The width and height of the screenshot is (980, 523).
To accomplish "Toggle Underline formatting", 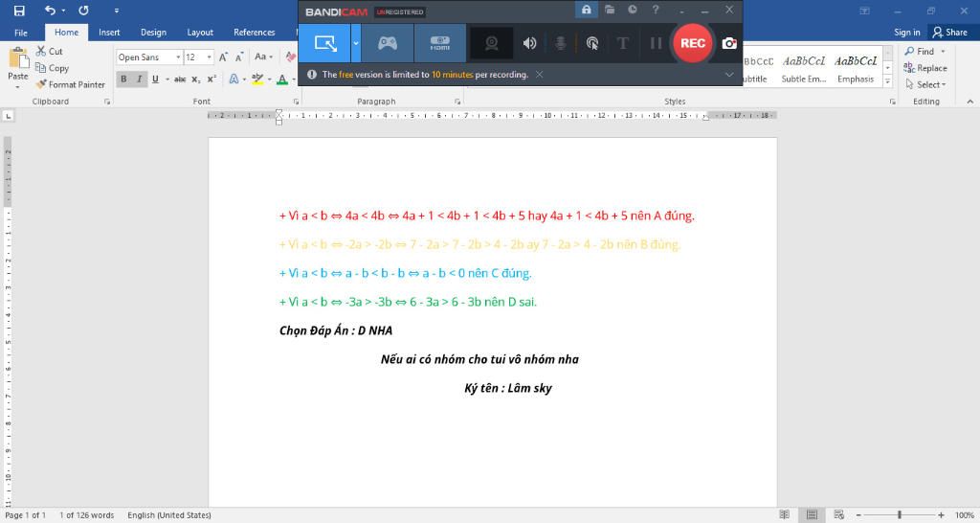I will click(155, 79).
